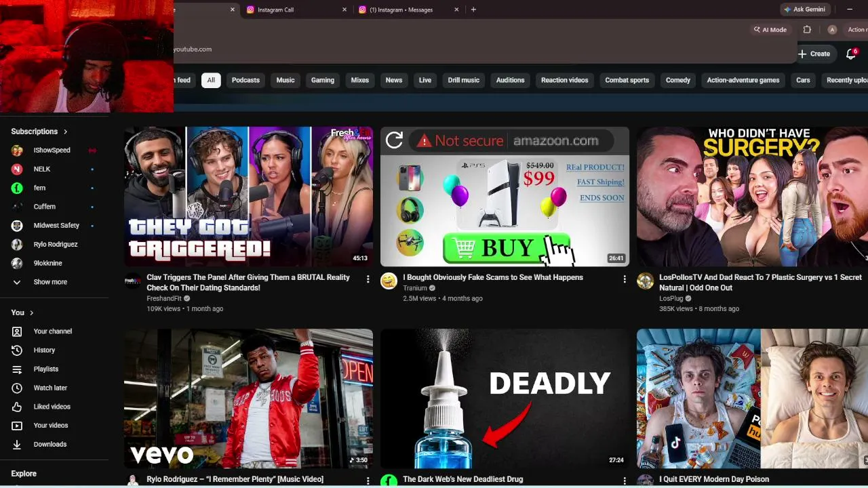Image resolution: width=868 pixels, height=488 pixels.
Task: Open a new browser tab
Action: 473,9
